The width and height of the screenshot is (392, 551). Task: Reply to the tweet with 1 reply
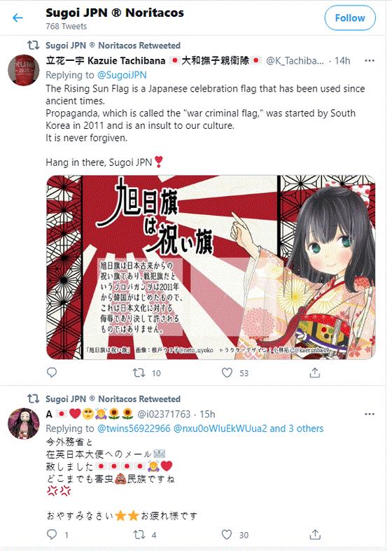(x=52, y=534)
